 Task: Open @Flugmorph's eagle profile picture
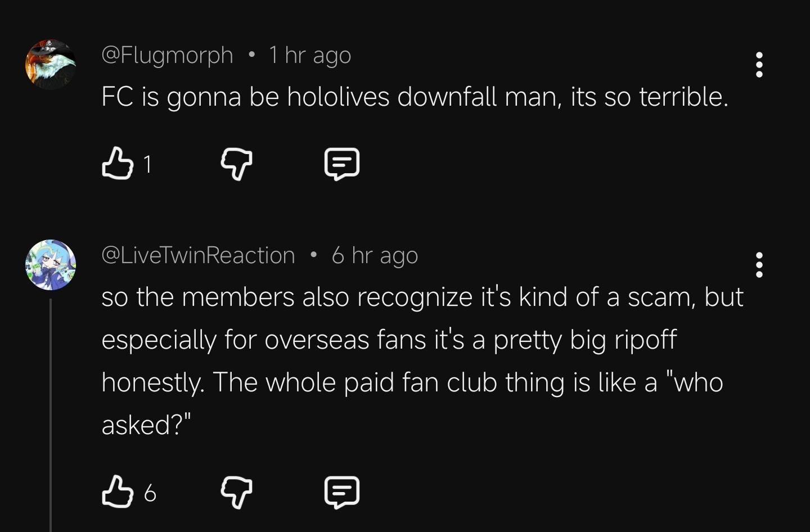pos(51,65)
